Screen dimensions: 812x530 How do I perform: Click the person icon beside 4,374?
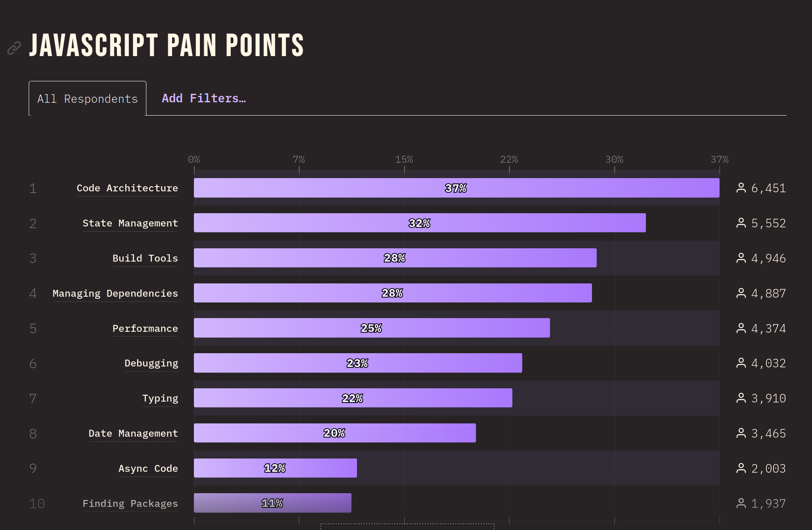[x=741, y=328]
